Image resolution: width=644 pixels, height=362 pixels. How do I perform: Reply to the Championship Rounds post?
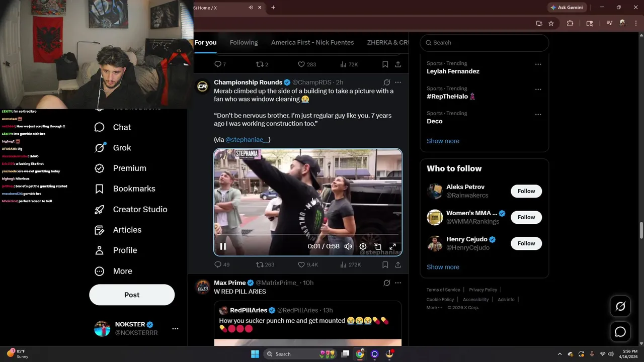click(222, 264)
